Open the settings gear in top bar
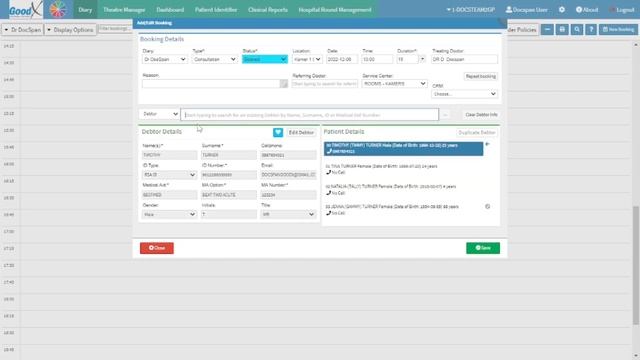The width and height of the screenshot is (640, 360). click(x=562, y=9)
